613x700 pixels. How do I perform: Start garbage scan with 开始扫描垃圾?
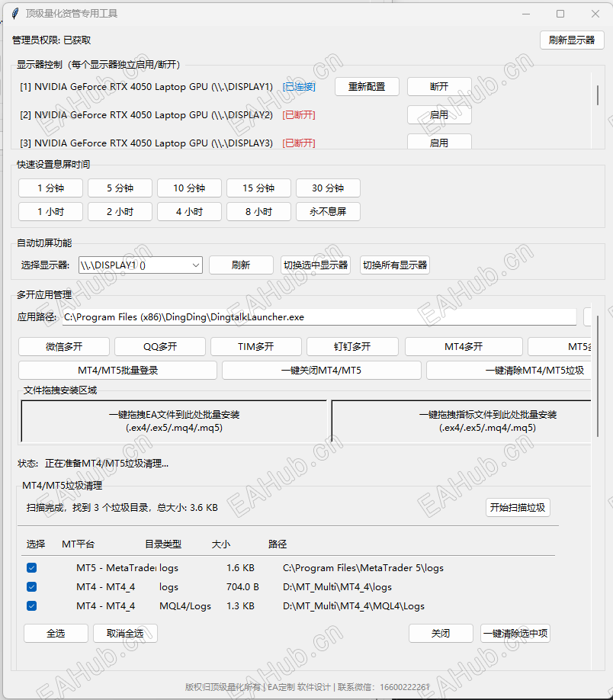[x=518, y=507]
